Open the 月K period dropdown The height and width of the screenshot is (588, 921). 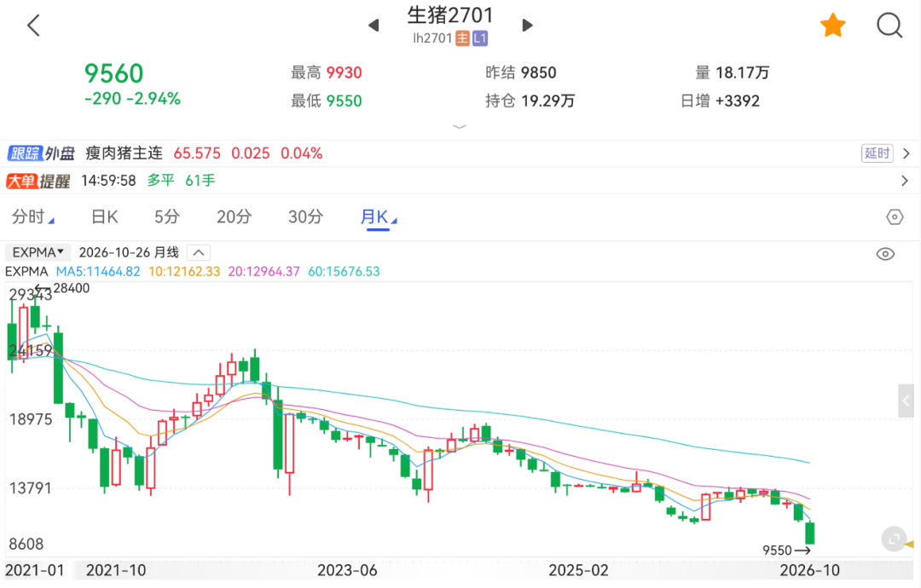coord(379,217)
